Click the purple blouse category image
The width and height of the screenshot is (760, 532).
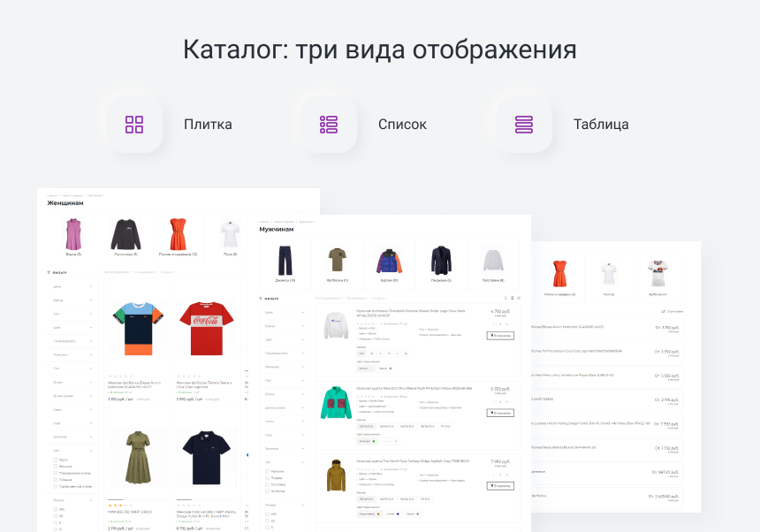tap(72, 234)
